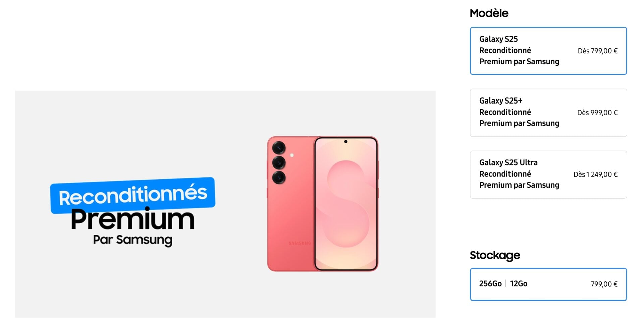Click the Stockage section heading
This screenshot has height=333, width=644.
coord(494,255)
